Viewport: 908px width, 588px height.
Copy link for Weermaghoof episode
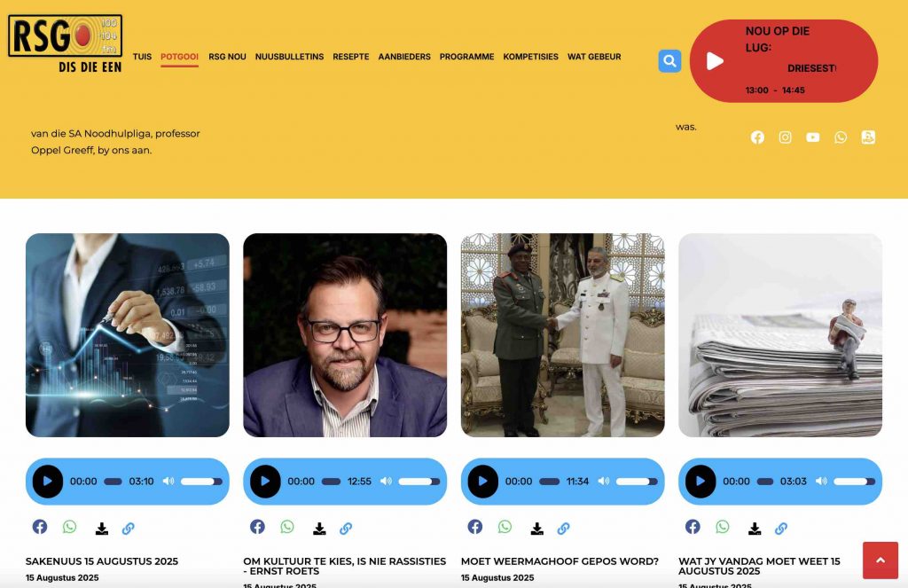click(x=563, y=529)
